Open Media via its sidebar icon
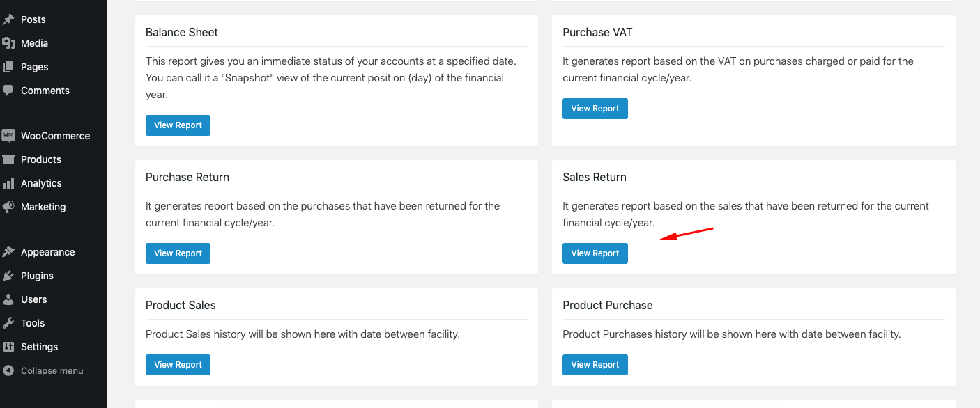Image resolution: width=980 pixels, height=408 pixels. coord(10,42)
